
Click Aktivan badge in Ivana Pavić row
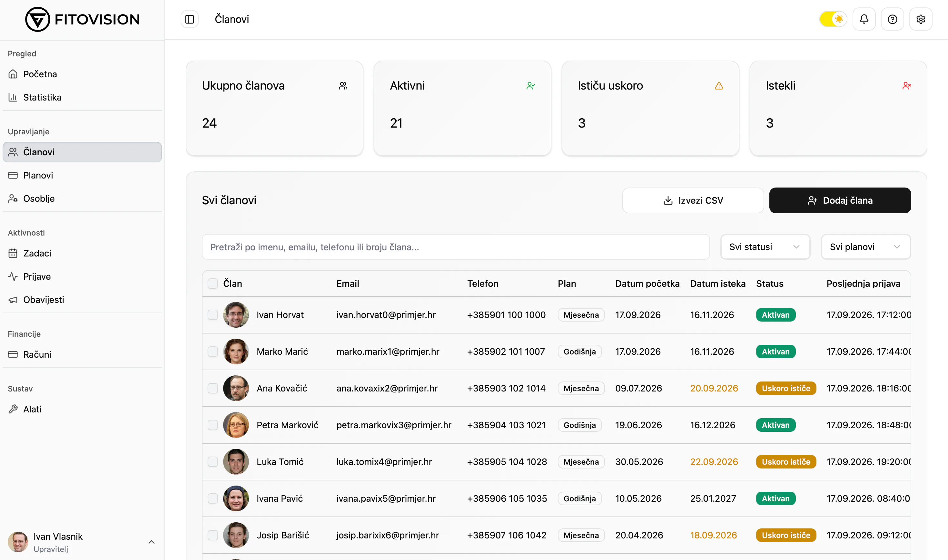775,498
